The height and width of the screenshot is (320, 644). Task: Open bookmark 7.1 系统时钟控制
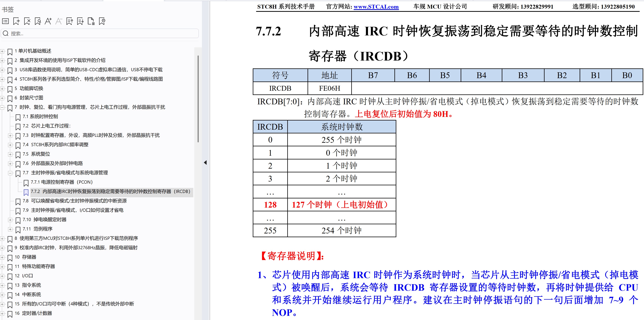tap(40, 117)
